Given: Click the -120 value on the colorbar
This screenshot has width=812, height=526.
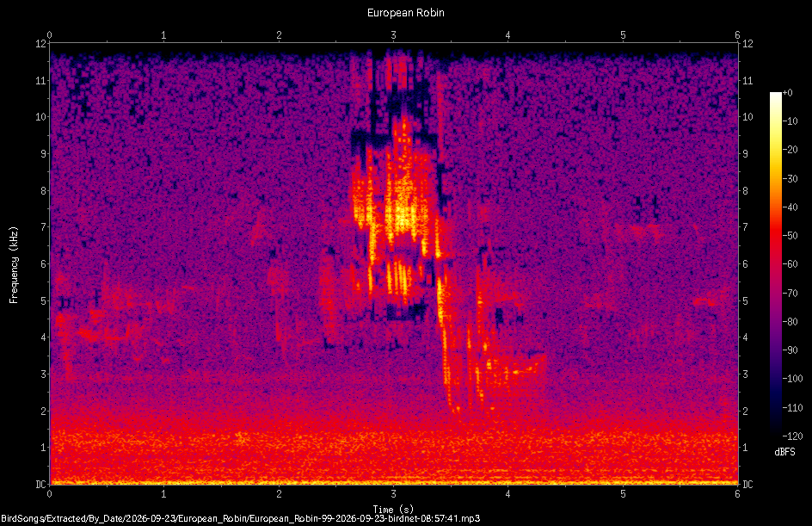Looking at the screenshot, I should tap(792, 436).
